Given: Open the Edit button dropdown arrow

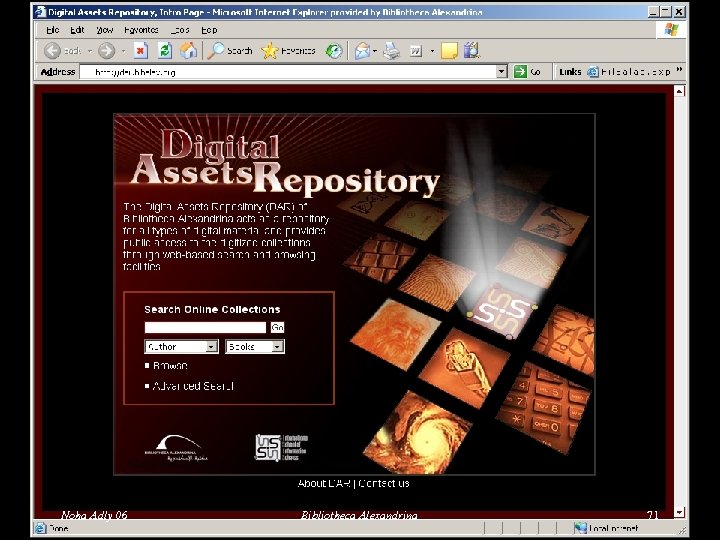Looking at the screenshot, I should tap(432, 51).
